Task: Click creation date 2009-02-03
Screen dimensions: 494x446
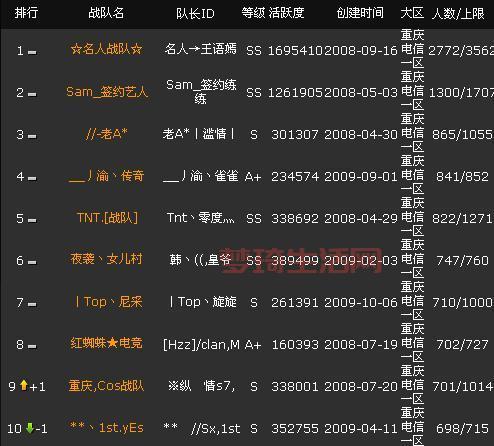Action: [x=361, y=260]
